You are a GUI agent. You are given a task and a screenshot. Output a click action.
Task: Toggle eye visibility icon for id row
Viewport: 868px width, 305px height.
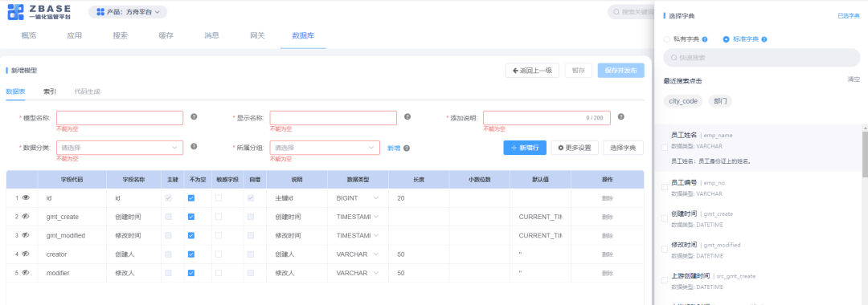point(26,197)
